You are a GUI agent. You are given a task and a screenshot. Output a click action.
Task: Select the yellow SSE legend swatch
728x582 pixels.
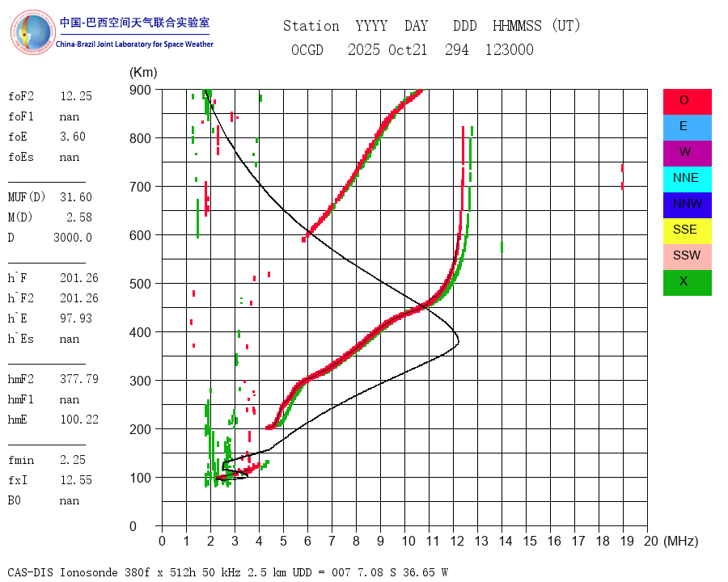tap(687, 231)
